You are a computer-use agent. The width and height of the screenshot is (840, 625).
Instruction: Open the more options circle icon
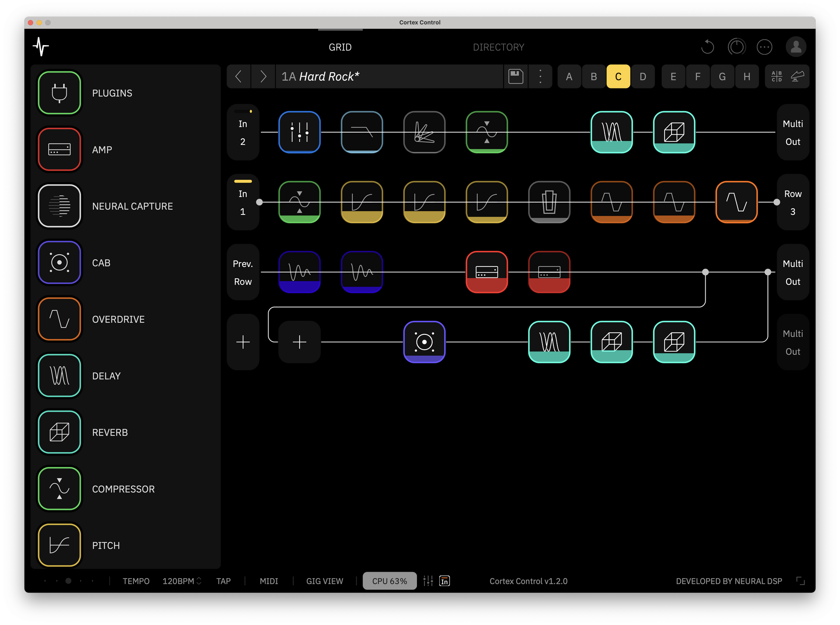764,47
